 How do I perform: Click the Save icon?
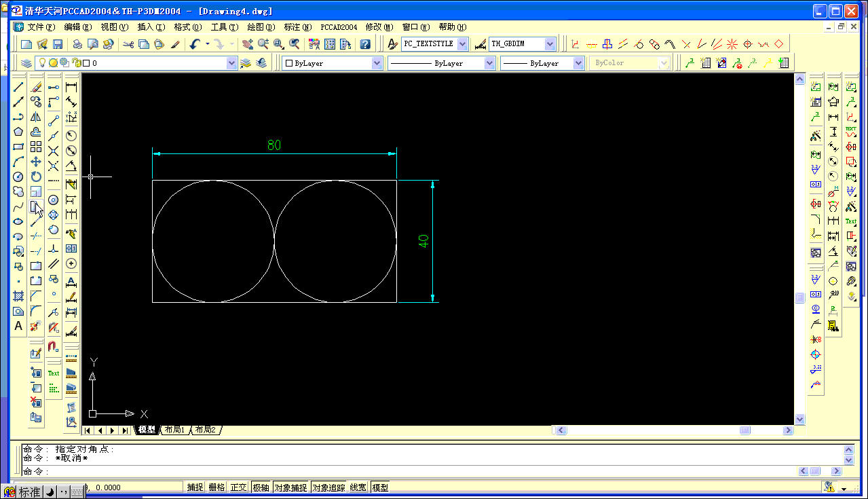pos(58,44)
